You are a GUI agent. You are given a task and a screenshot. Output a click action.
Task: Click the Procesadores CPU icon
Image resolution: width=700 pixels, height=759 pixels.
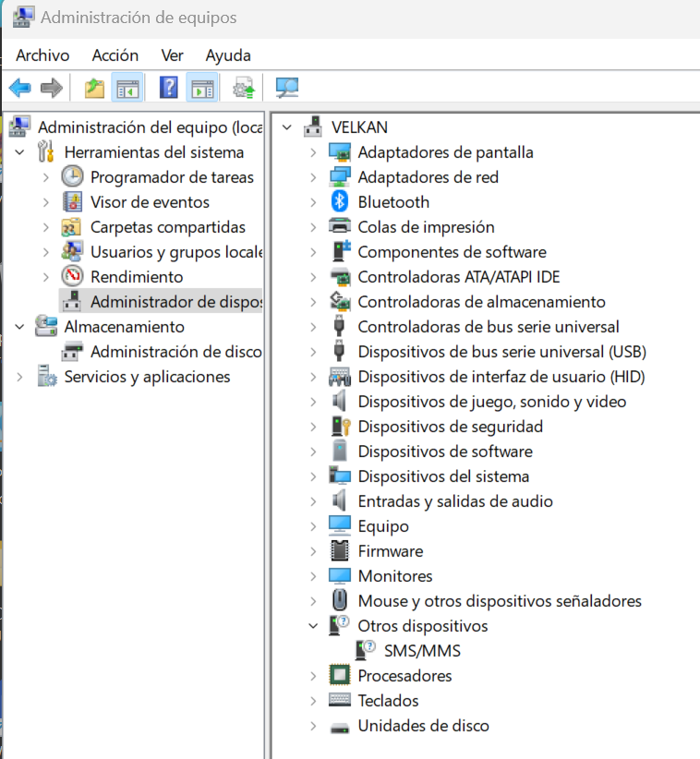tap(339, 675)
